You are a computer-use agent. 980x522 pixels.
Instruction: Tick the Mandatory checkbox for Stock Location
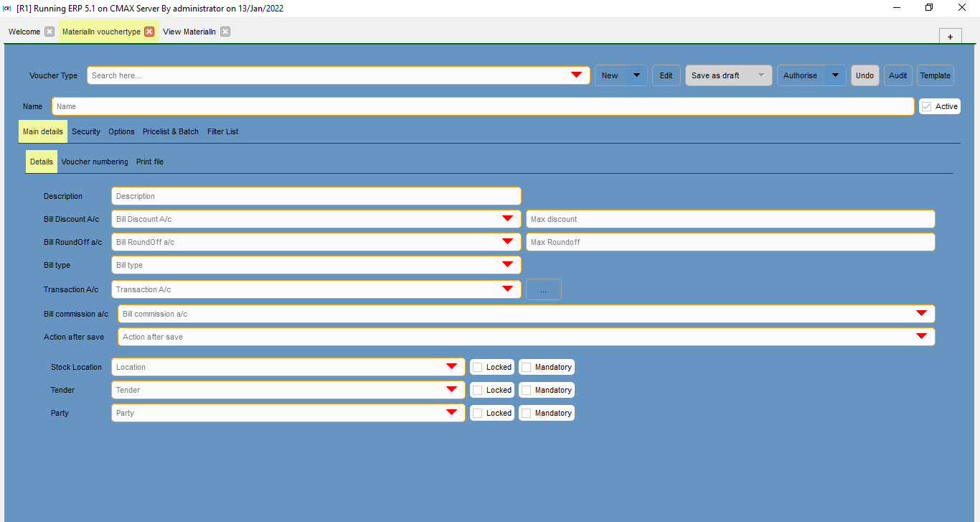click(527, 367)
